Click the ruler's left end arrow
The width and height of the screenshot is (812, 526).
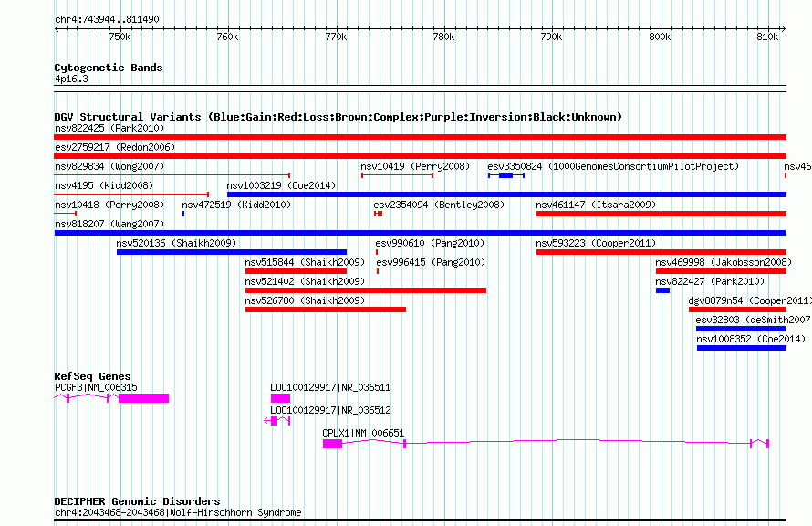tap(57, 28)
